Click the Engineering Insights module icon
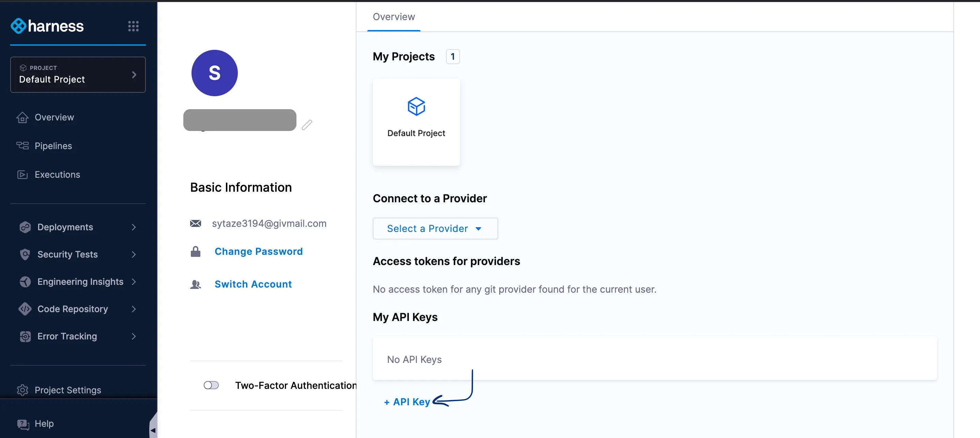Image resolution: width=980 pixels, height=438 pixels. pos(25,282)
